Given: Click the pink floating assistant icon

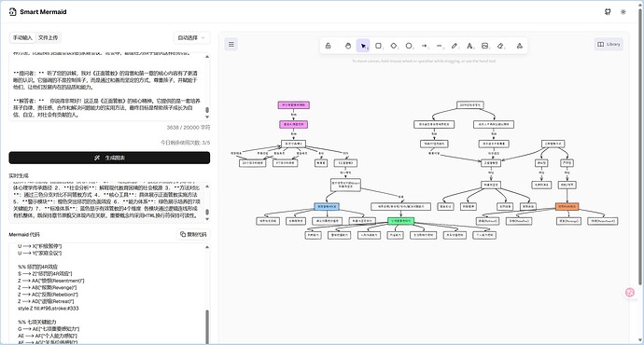Looking at the screenshot, I should (x=630, y=293).
